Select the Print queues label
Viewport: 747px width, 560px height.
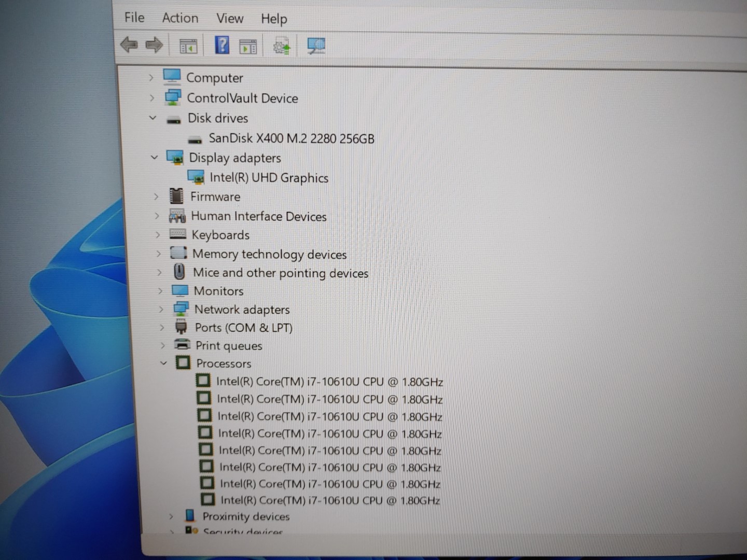(x=229, y=346)
